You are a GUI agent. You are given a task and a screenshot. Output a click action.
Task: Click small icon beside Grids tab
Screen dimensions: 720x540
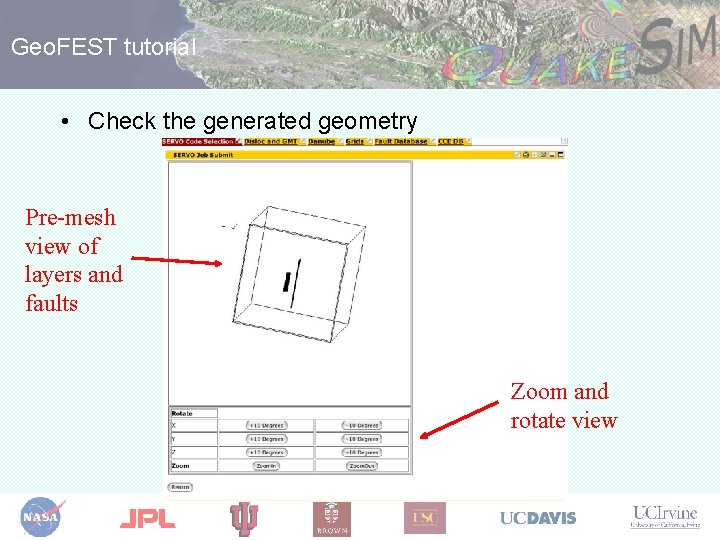pyautogui.click(x=369, y=141)
